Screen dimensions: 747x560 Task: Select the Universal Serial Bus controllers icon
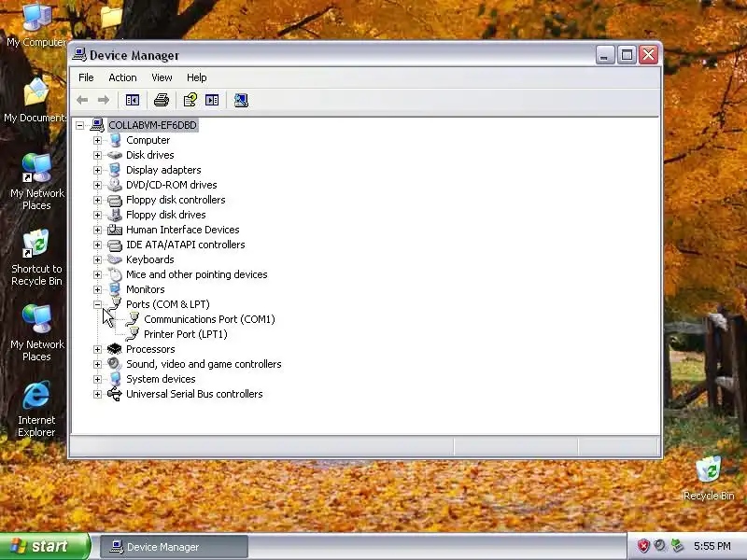tap(114, 394)
